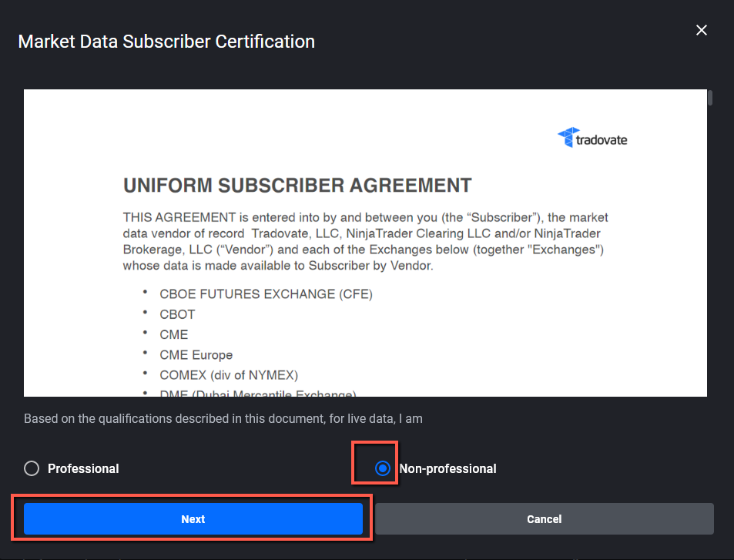Click the Tradovate logo in the document

(592, 138)
